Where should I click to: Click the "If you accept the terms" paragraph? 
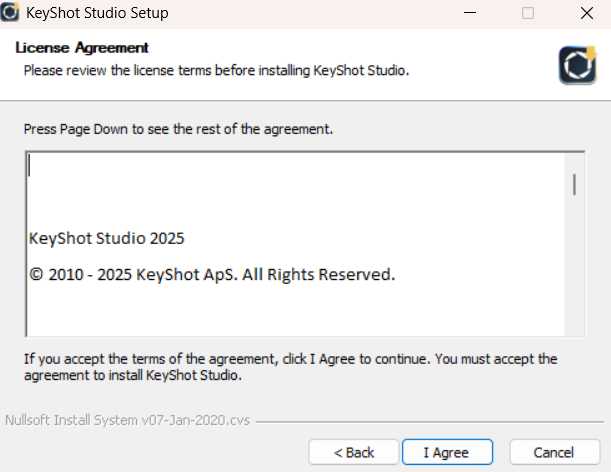(x=290, y=367)
